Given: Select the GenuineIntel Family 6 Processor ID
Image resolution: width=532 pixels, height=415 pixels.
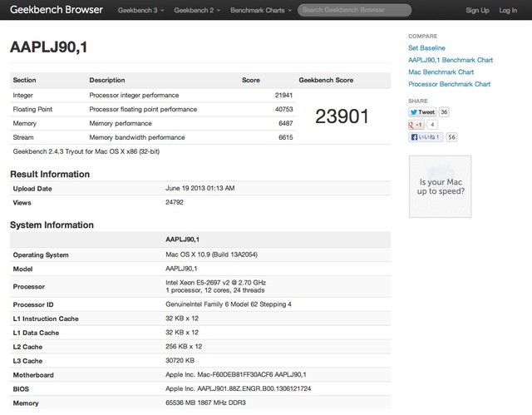Looking at the screenshot, I should pos(229,304).
